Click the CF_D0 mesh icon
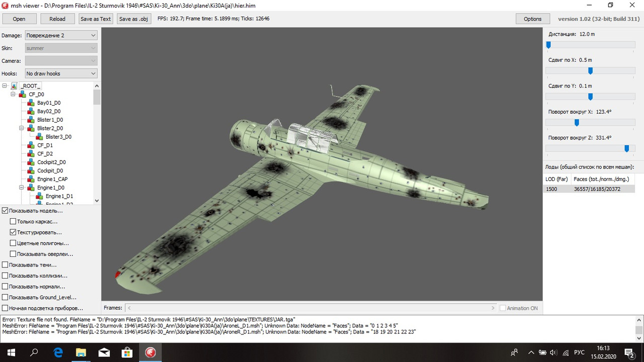 coord(23,95)
